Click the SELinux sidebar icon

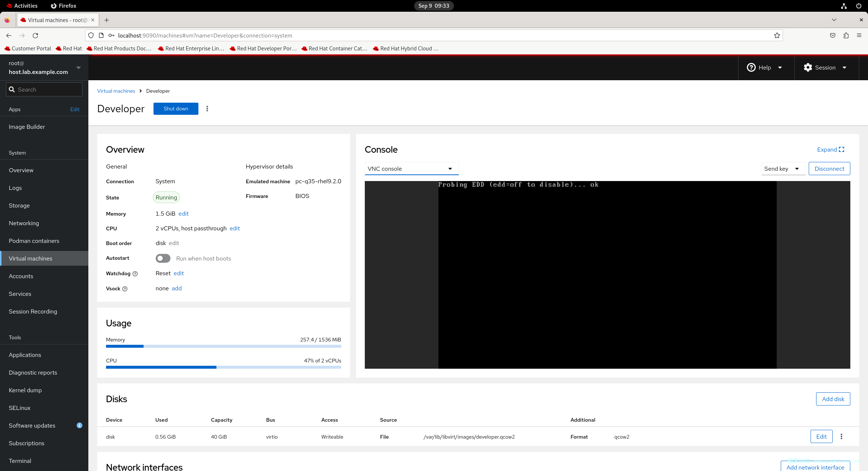click(20, 407)
